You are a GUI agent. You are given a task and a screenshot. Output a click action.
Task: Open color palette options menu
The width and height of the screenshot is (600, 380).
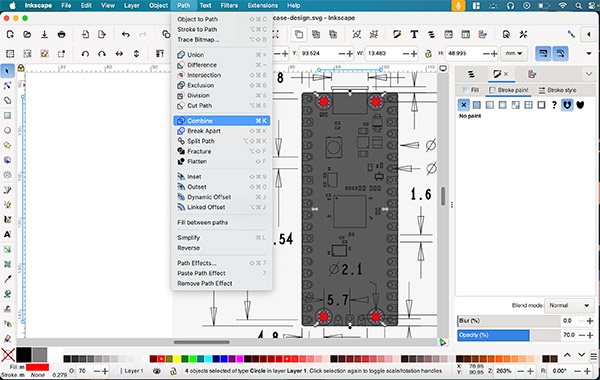click(593, 356)
